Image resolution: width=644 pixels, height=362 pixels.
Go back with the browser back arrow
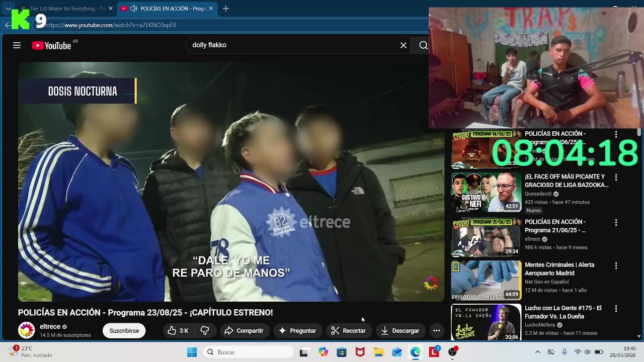point(8,25)
